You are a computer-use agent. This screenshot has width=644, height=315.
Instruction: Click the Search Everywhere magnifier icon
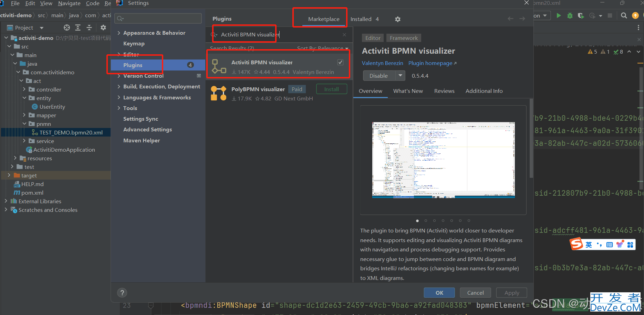coord(624,16)
